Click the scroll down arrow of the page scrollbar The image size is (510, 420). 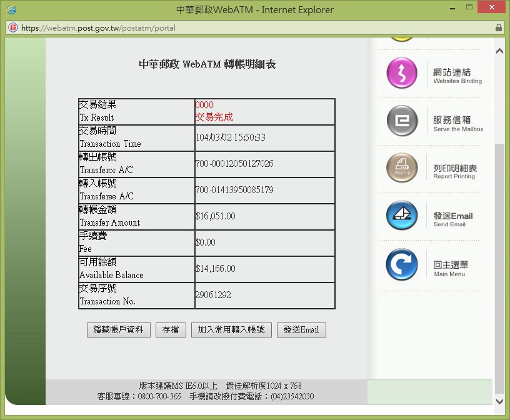tap(499, 401)
